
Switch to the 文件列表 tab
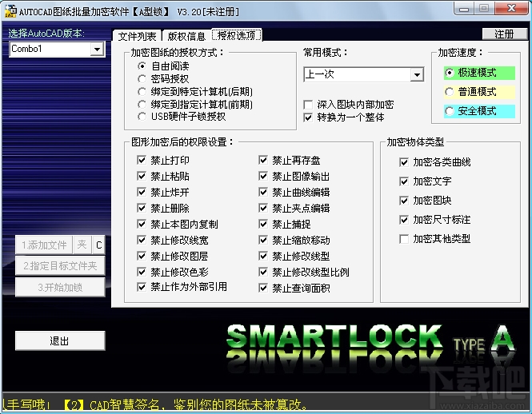click(x=137, y=36)
